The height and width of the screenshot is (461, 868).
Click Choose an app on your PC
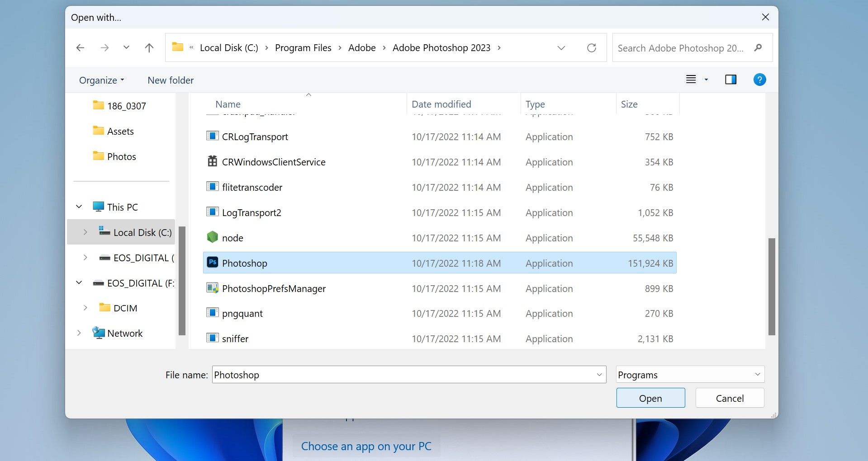(366, 446)
